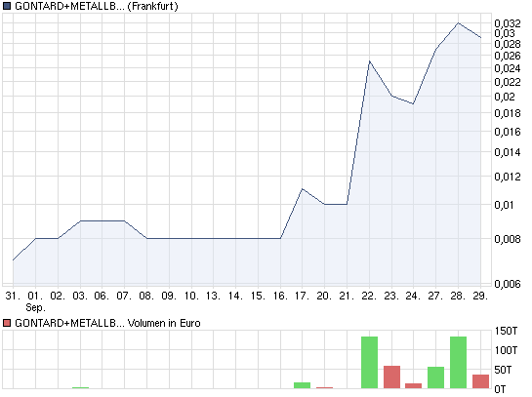
Task: Click the date label 17.
Action: [302, 296]
